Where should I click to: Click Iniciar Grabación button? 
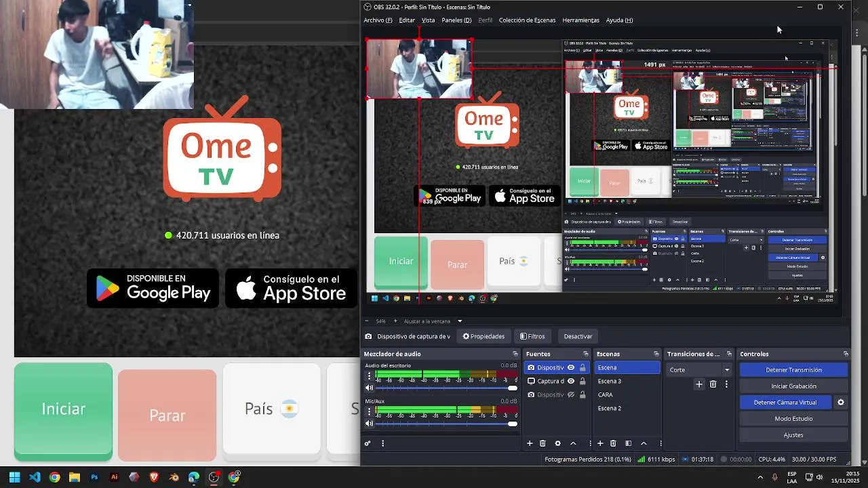[793, 386]
